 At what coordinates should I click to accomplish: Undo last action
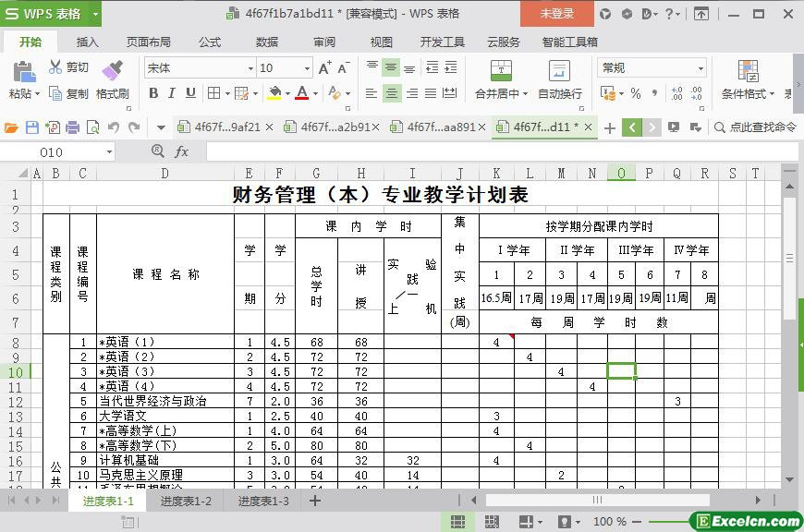[114, 127]
